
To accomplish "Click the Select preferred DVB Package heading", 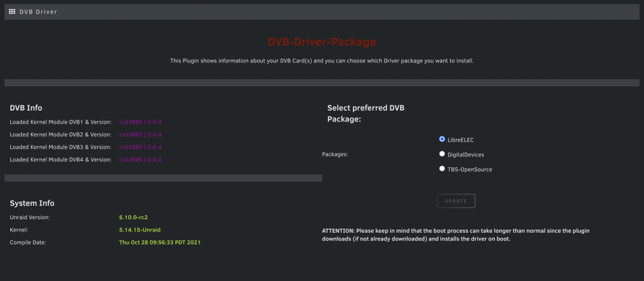I will 366,114.
